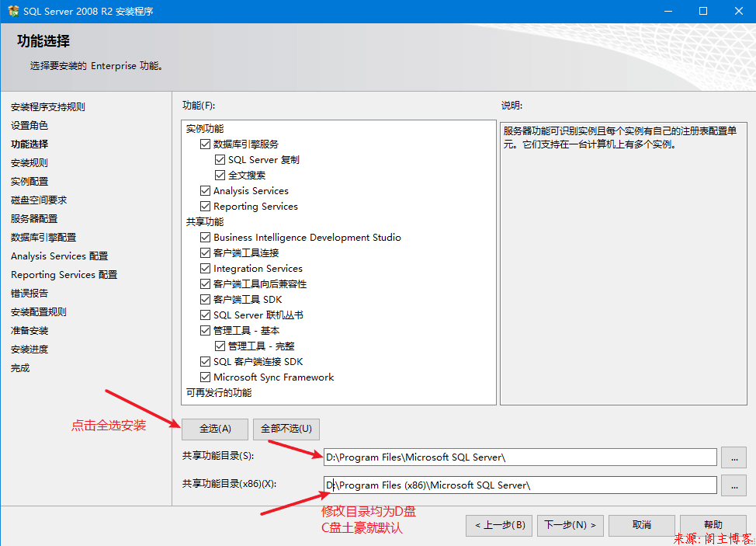756x546 pixels.
Task: Select 服务器配置 step in sidebar
Action: pos(33,218)
